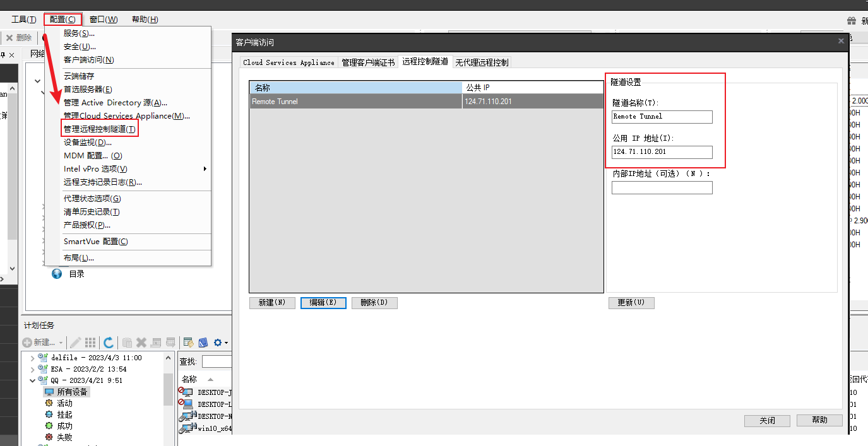Open the settings gear in 计划任务 toolbar
The width and height of the screenshot is (868, 446).
[217, 343]
